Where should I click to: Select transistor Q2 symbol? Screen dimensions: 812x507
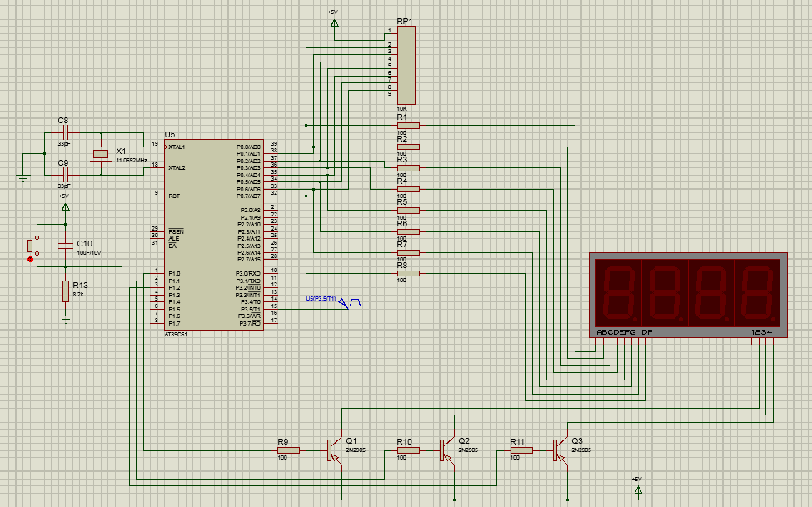tap(447, 450)
